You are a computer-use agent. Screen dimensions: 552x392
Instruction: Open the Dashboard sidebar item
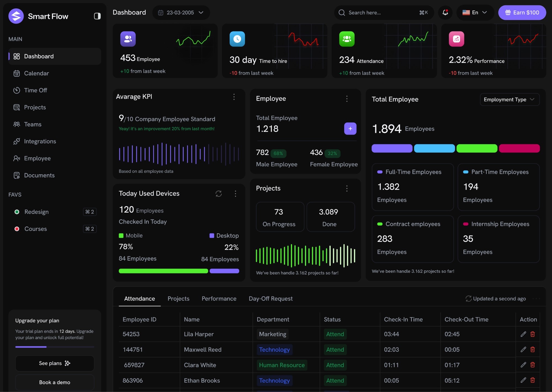pos(55,56)
